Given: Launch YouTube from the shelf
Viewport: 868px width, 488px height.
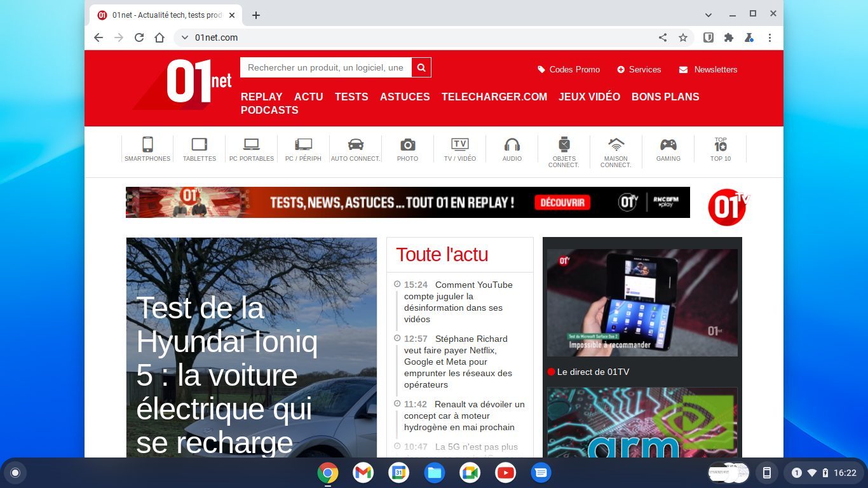Looking at the screenshot, I should (505, 473).
